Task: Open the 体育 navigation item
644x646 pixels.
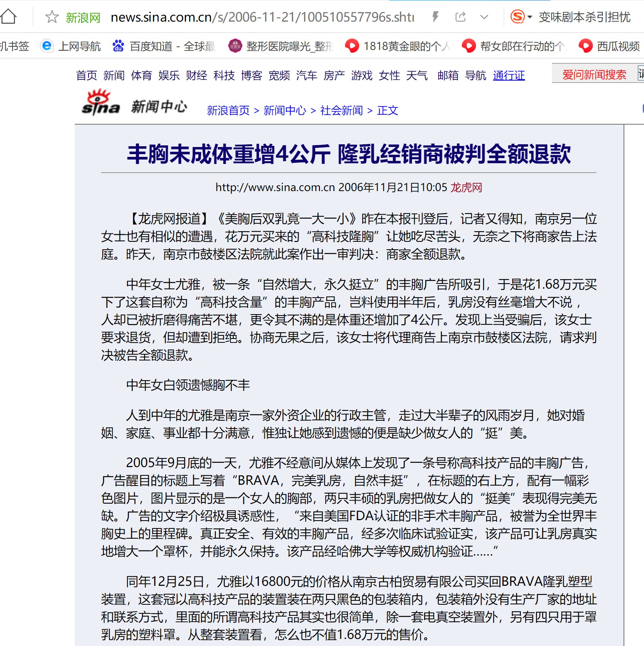Action: [x=142, y=75]
